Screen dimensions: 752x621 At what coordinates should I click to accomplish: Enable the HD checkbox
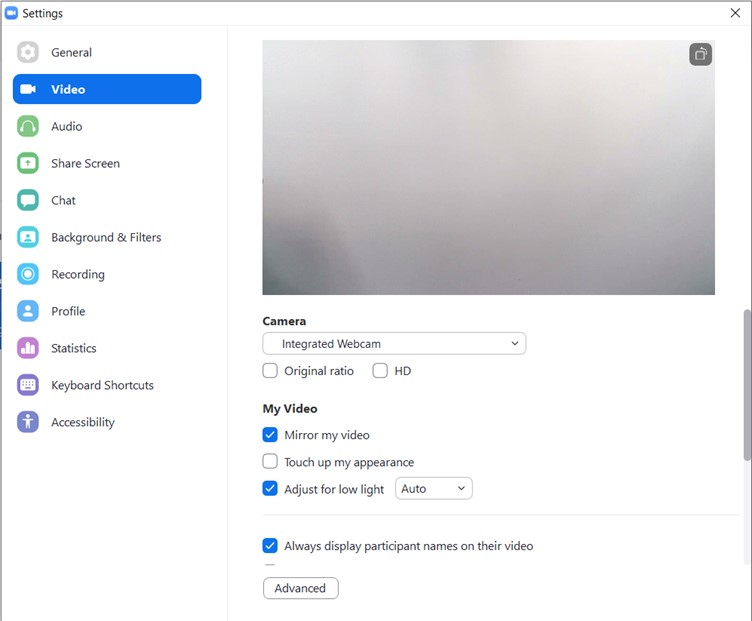(380, 371)
